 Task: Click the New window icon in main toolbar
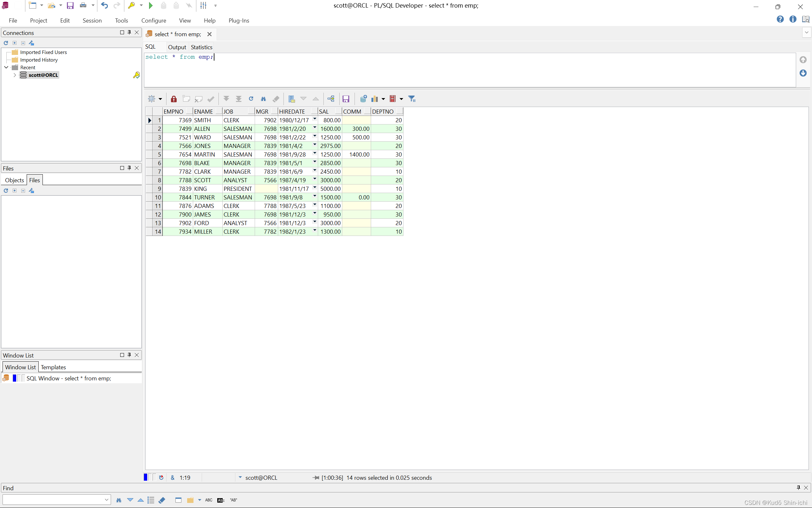point(33,5)
